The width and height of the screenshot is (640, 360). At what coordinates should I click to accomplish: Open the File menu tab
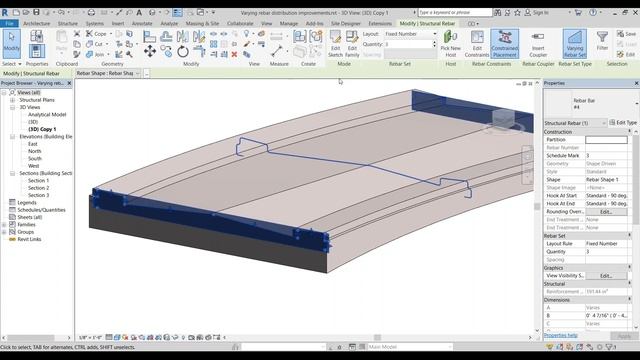pos(9,24)
